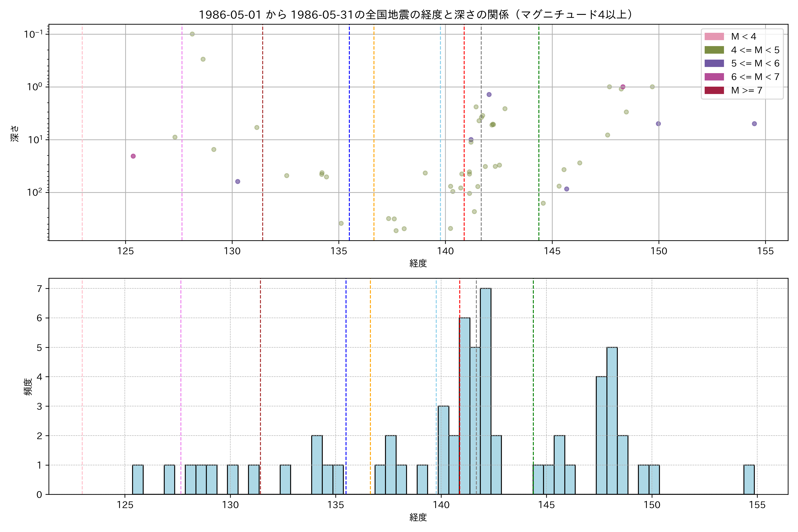The width and height of the screenshot is (798, 532).
Task: Click the purple scatter point at longitude 150
Action: point(658,123)
